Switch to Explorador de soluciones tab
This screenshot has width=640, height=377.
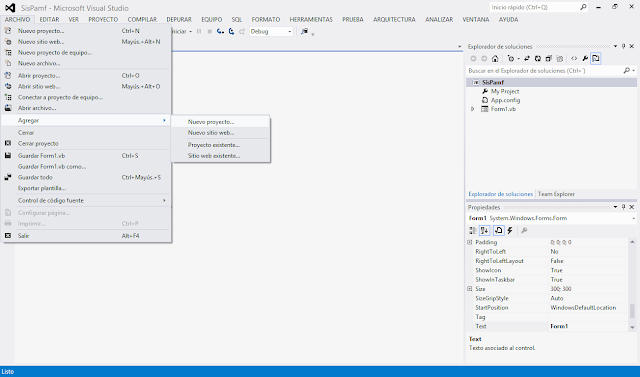tap(500, 194)
